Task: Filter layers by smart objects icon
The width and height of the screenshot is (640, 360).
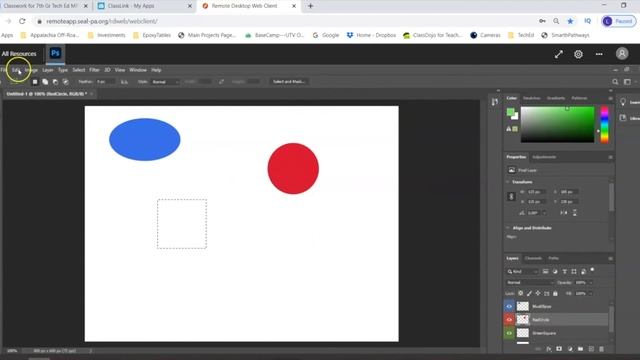Action: (x=583, y=271)
